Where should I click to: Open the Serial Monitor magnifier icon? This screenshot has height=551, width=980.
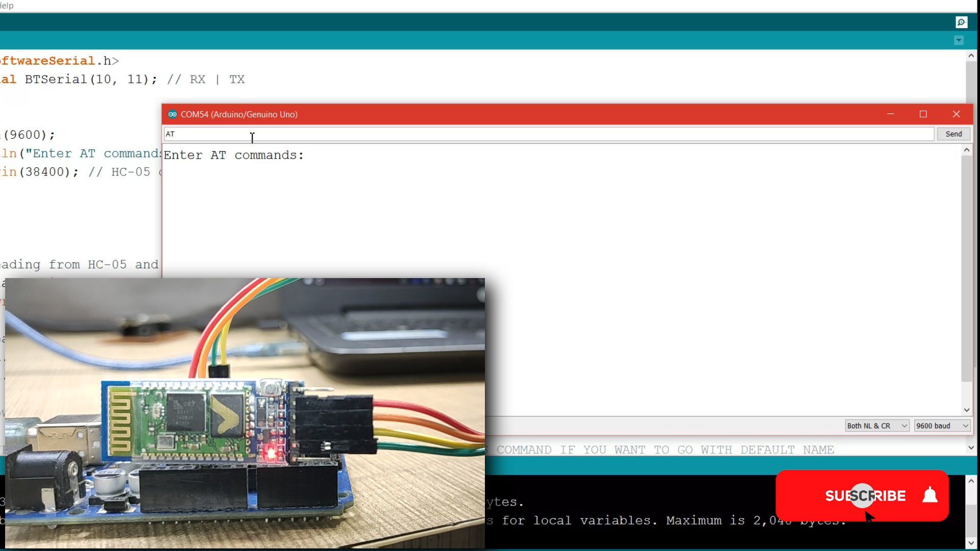pyautogui.click(x=962, y=22)
